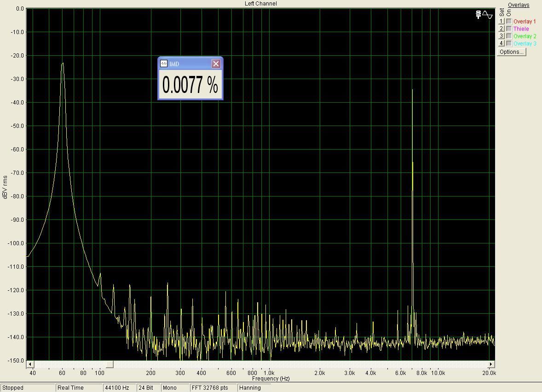Click the Mono status bar field
The width and height of the screenshot is (542, 392).
tap(175, 388)
